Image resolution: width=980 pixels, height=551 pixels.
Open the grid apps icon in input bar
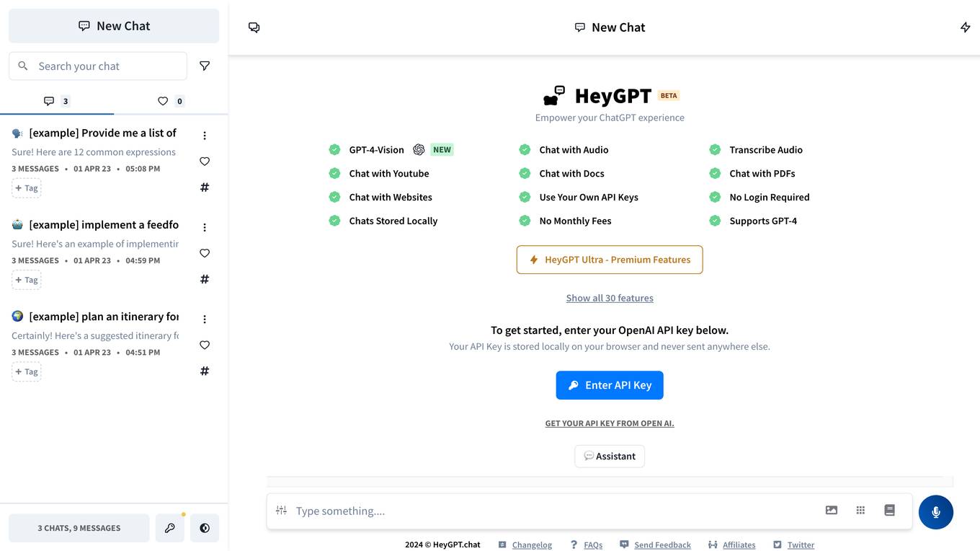(x=860, y=511)
